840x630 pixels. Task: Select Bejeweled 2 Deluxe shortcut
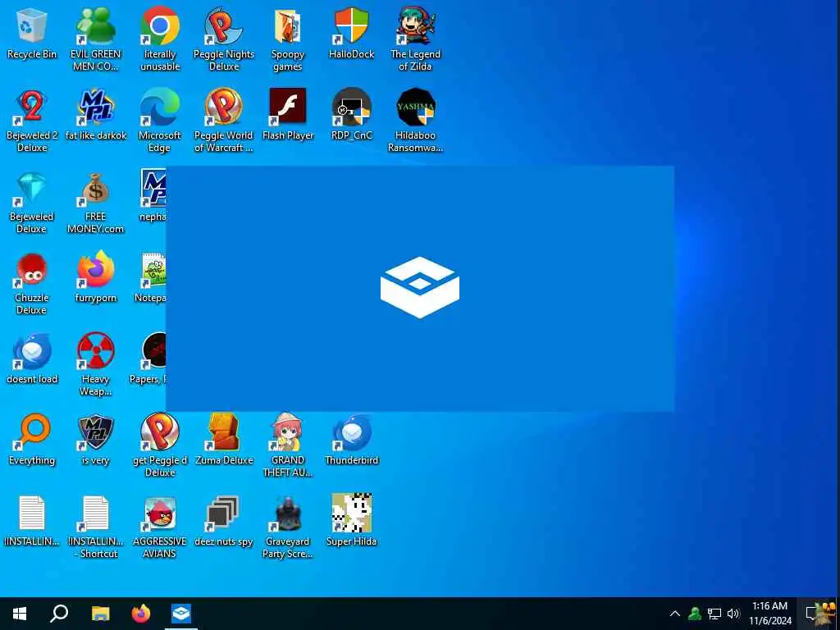(32, 121)
